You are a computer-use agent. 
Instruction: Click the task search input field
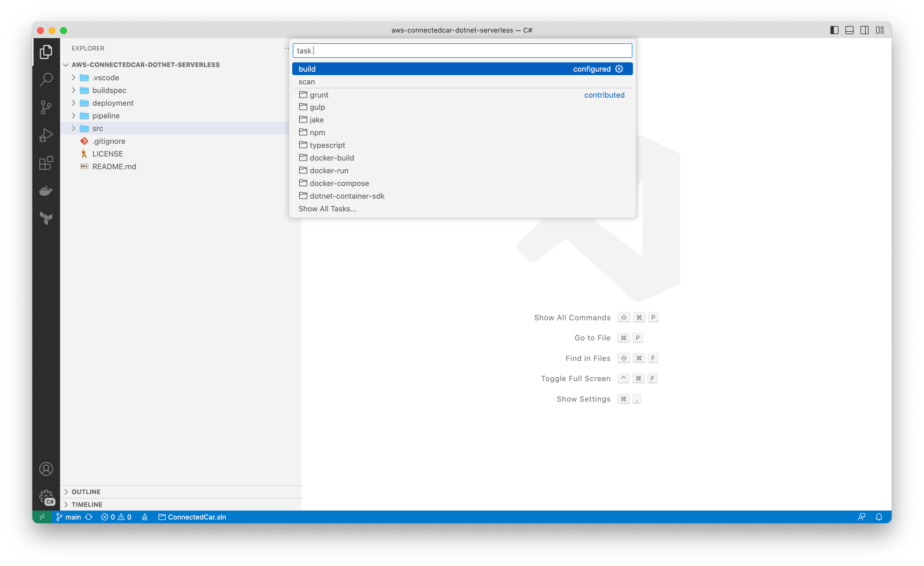coord(463,51)
